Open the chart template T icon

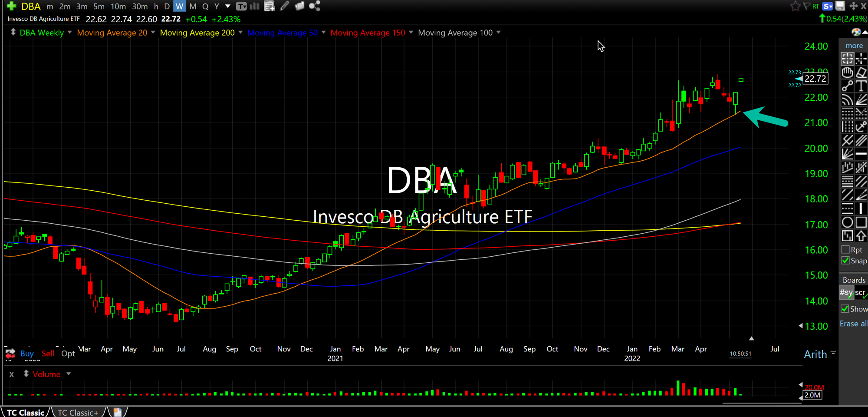click(x=241, y=6)
